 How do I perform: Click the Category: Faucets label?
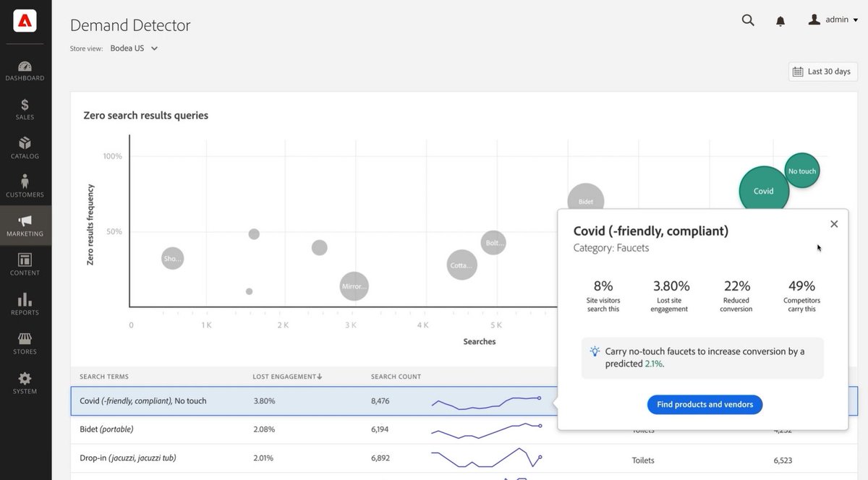click(611, 248)
